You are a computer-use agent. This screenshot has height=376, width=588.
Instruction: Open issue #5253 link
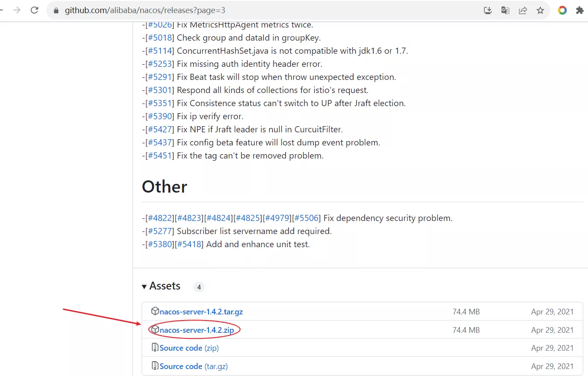159,64
